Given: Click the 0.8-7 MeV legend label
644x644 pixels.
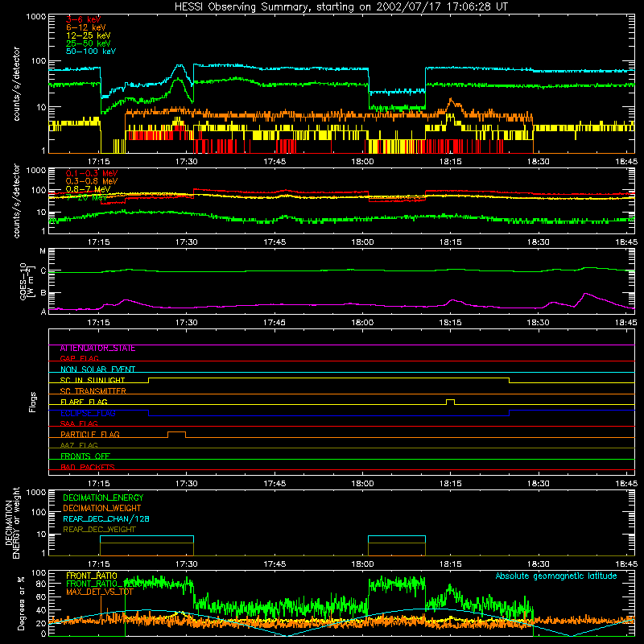Looking at the screenshot, I should 88,189.
